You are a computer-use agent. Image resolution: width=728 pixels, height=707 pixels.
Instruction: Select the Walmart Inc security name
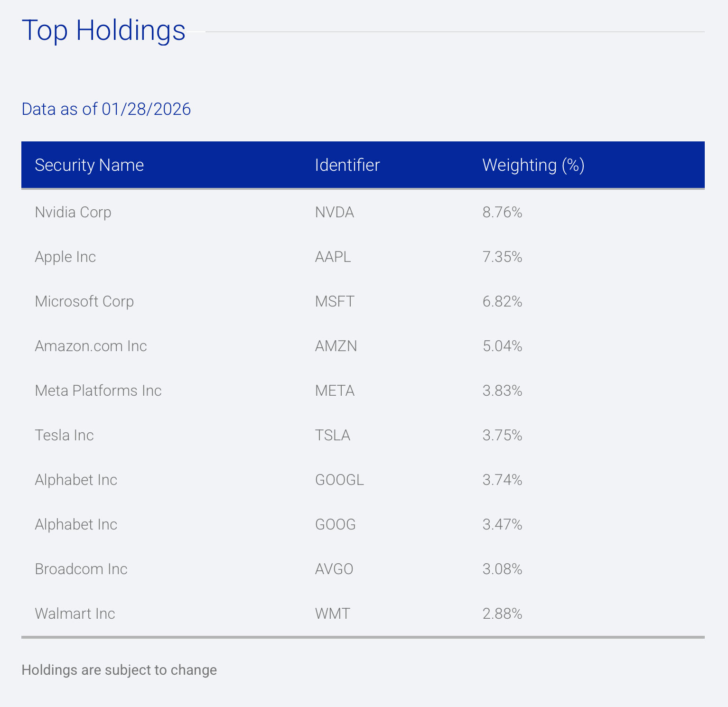pos(75,614)
